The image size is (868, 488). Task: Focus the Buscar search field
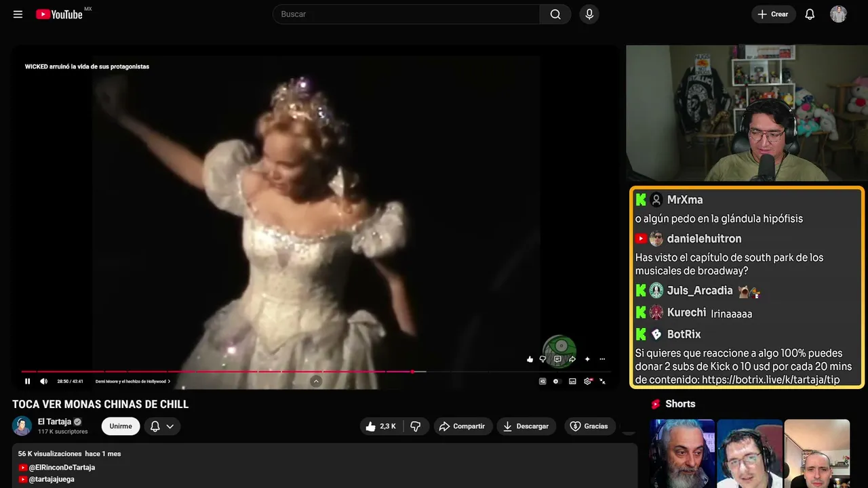(x=406, y=14)
